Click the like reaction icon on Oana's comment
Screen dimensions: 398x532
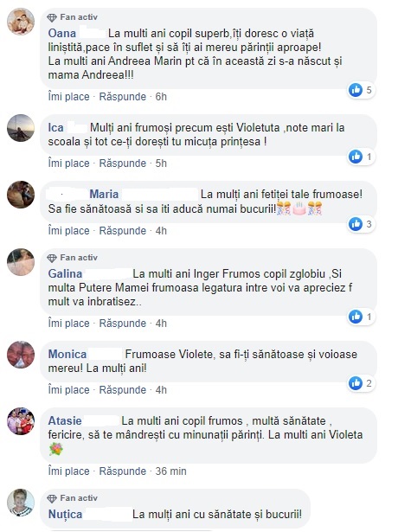(x=356, y=90)
